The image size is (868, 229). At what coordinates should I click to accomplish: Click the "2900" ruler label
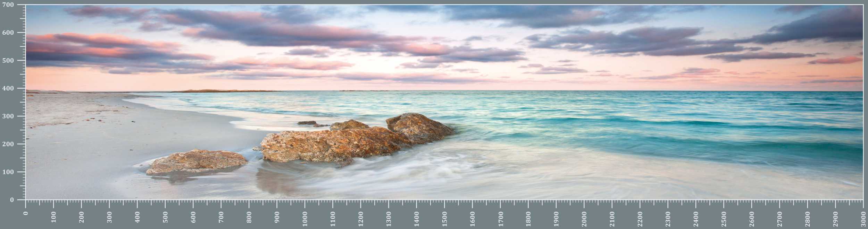(835, 219)
